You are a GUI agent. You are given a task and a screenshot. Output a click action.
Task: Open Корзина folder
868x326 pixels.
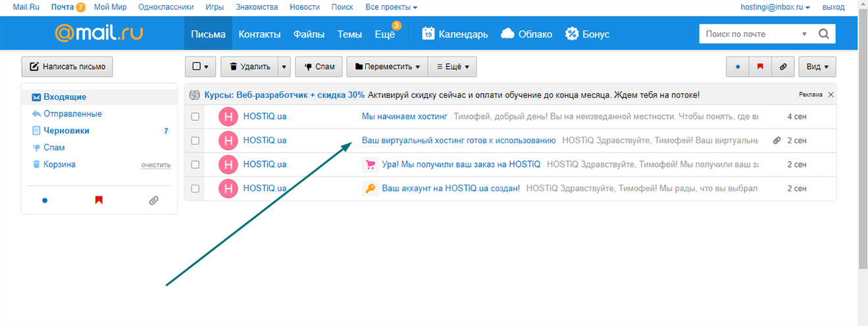click(x=59, y=164)
